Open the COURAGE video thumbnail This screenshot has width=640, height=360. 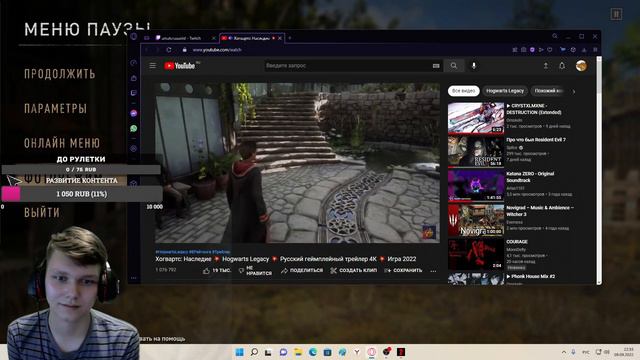(x=476, y=254)
